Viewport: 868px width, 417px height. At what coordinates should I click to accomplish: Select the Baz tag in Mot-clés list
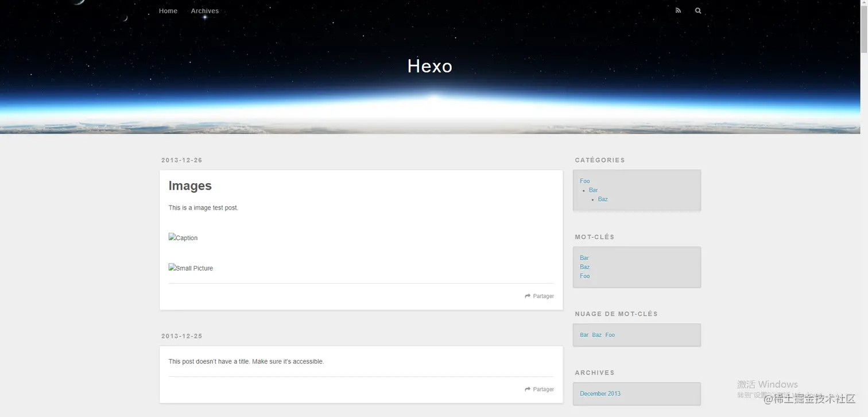point(584,267)
